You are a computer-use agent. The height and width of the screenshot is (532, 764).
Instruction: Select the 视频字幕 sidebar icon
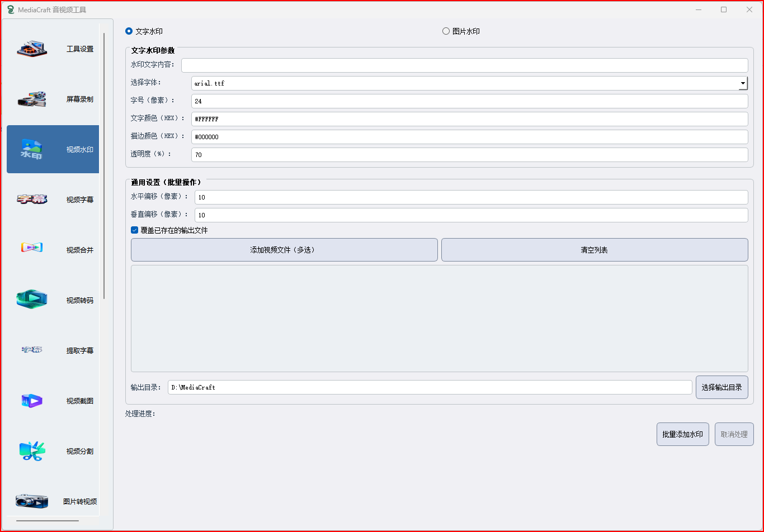[32, 199]
